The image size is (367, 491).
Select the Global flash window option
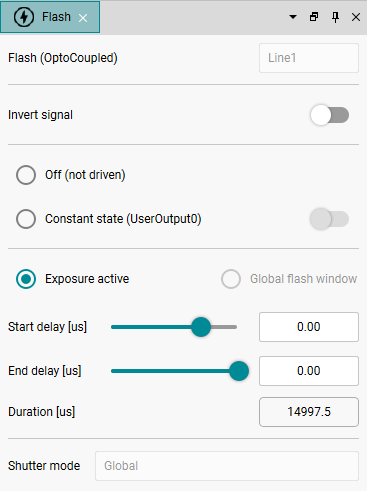pyautogui.click(x=231, y=279)
